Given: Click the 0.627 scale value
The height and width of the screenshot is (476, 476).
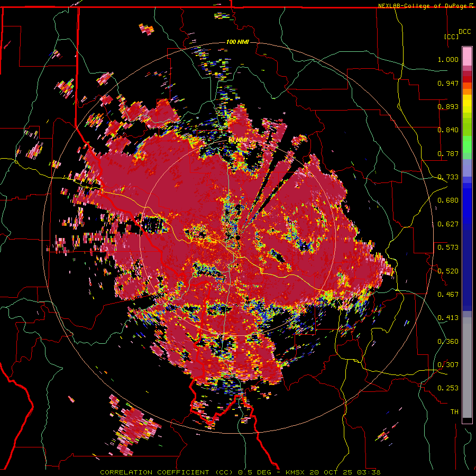Looking at the screenshot, I should tap(448, 224).
